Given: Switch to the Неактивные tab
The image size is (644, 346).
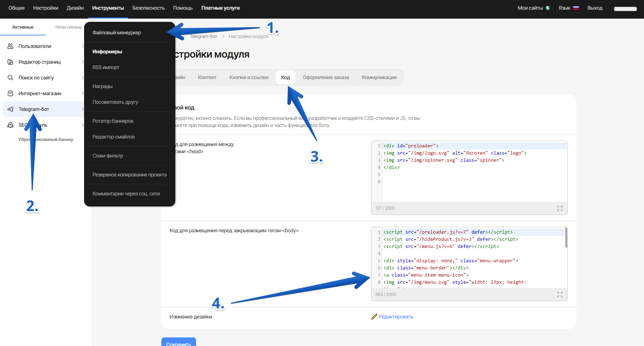Looking at the screenshot, I should 69,27.
